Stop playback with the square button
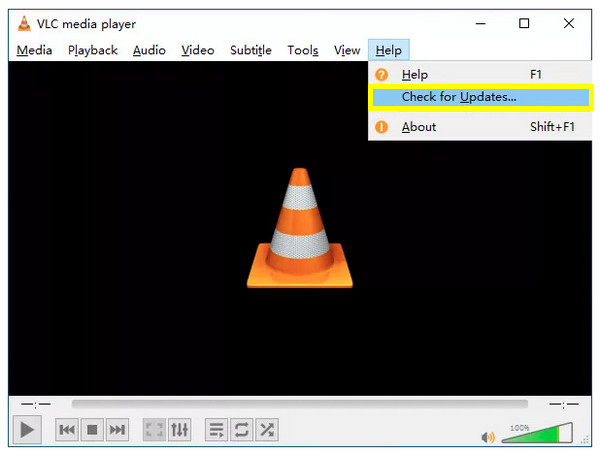Viewport: 600px width, 454px height. (x=92, y=430)
